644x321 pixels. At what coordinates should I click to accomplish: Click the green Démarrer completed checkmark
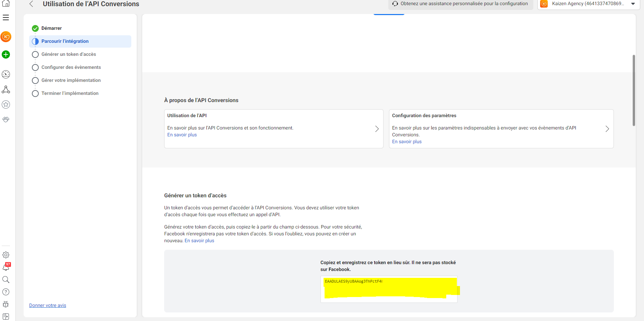35,28
